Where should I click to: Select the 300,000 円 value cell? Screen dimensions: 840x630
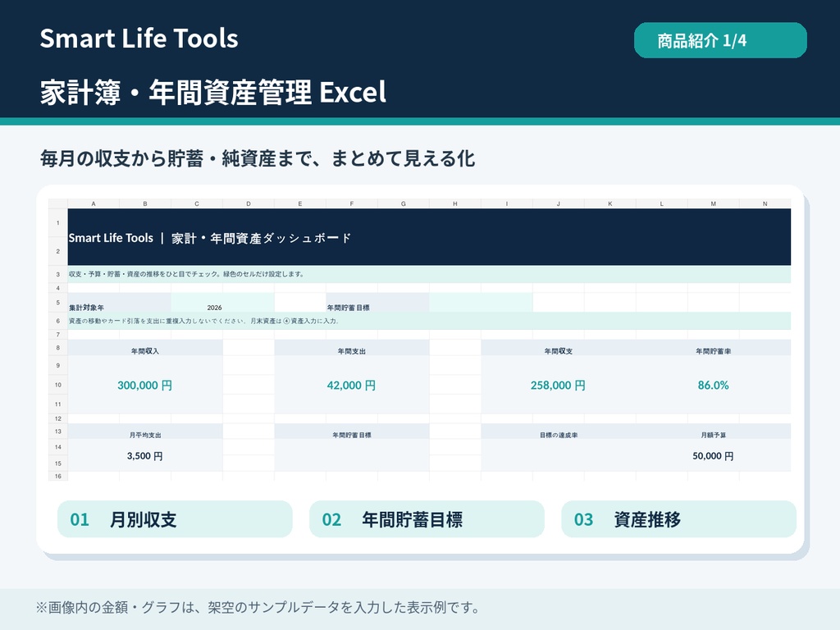tap(145, 386)
